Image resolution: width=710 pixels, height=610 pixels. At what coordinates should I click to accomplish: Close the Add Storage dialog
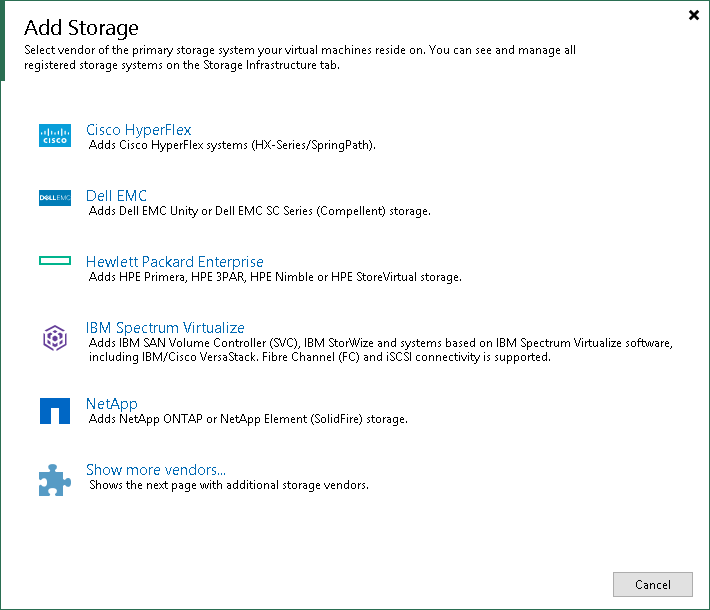(x=693, y=15)
